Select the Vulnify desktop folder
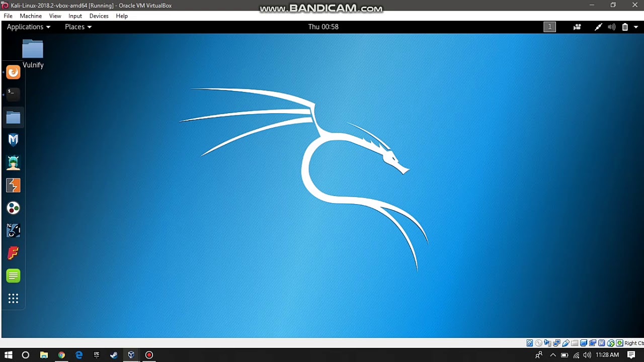The image size is (644, 362). tap(33, 54)
